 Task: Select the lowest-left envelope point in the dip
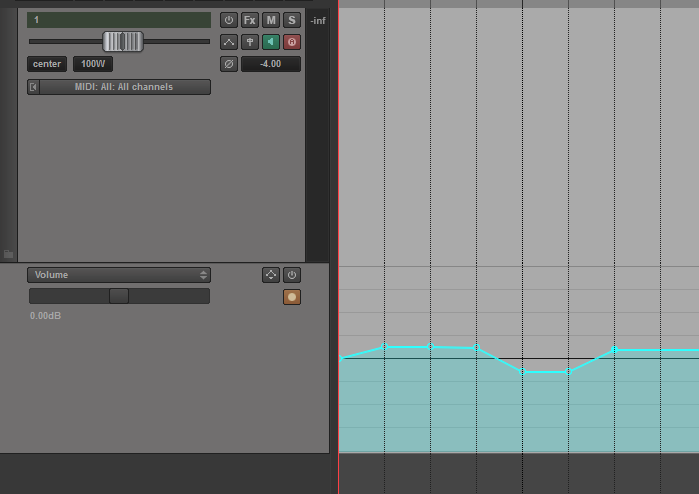point(523,371)
